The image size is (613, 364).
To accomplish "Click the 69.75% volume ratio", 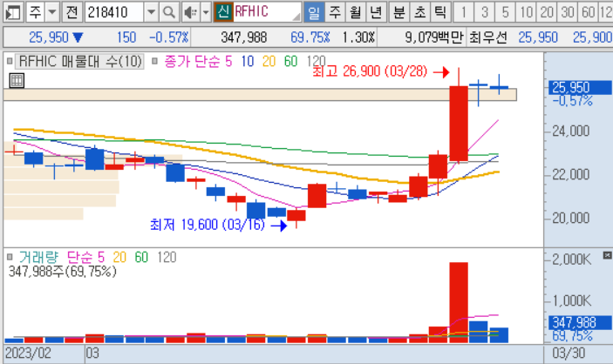I will 310,37.
